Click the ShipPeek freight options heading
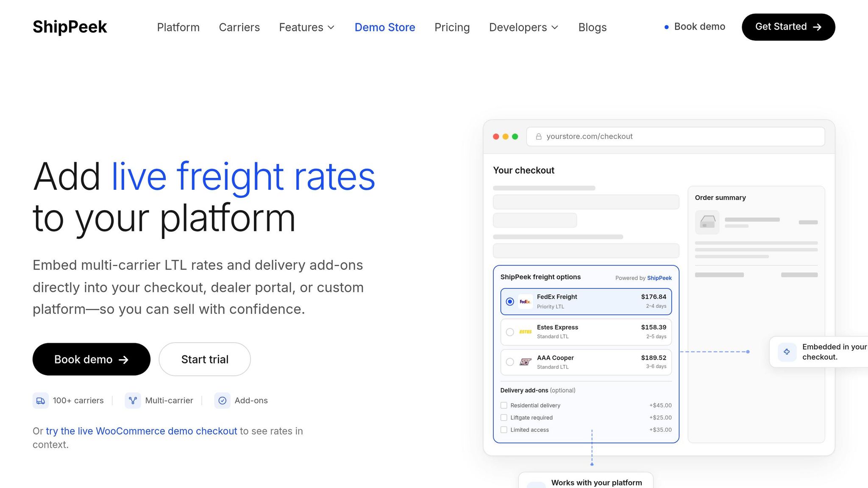 click(540, 277)
